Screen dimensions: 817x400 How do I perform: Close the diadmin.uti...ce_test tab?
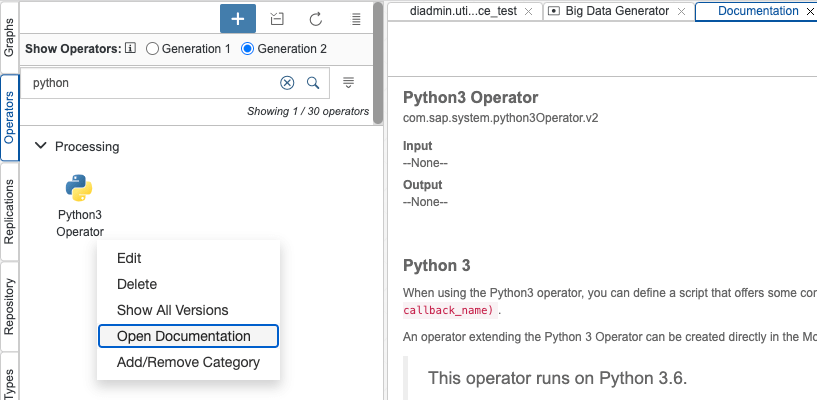coord(528,11)
